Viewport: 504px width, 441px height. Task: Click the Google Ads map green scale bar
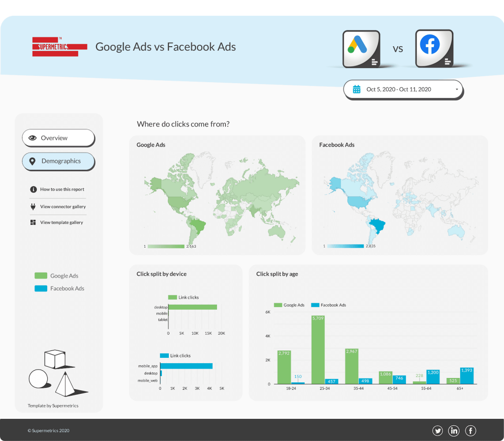[166, 247]
